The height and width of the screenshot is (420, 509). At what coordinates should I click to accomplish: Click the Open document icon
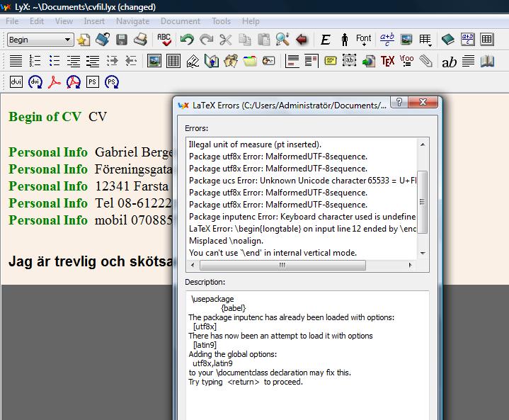[x=103, y=40]
